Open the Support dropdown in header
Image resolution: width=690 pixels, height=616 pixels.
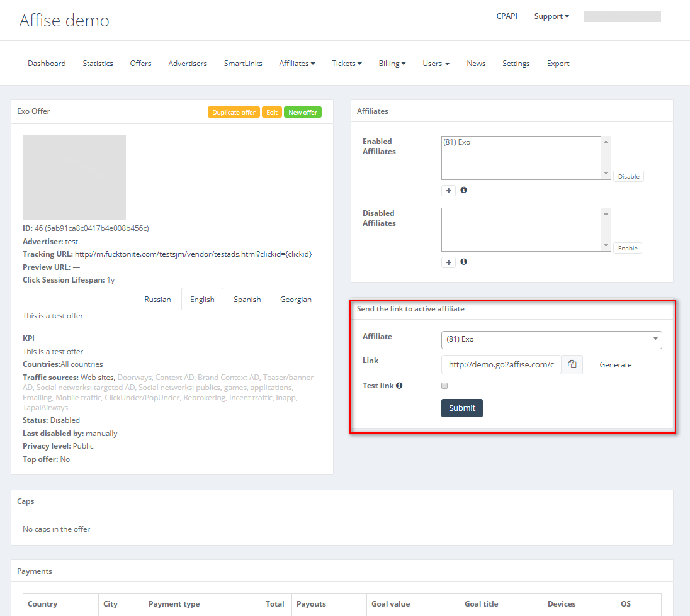(x=551, y=16)
